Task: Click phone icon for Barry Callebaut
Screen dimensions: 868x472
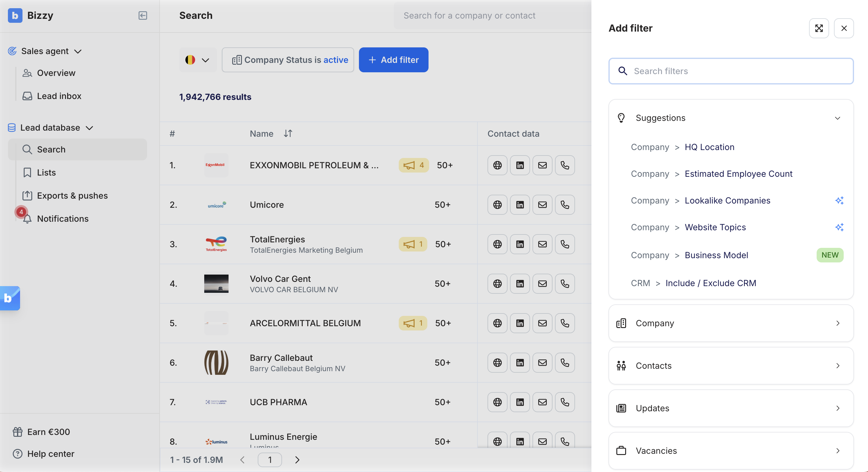Action: 564,363
